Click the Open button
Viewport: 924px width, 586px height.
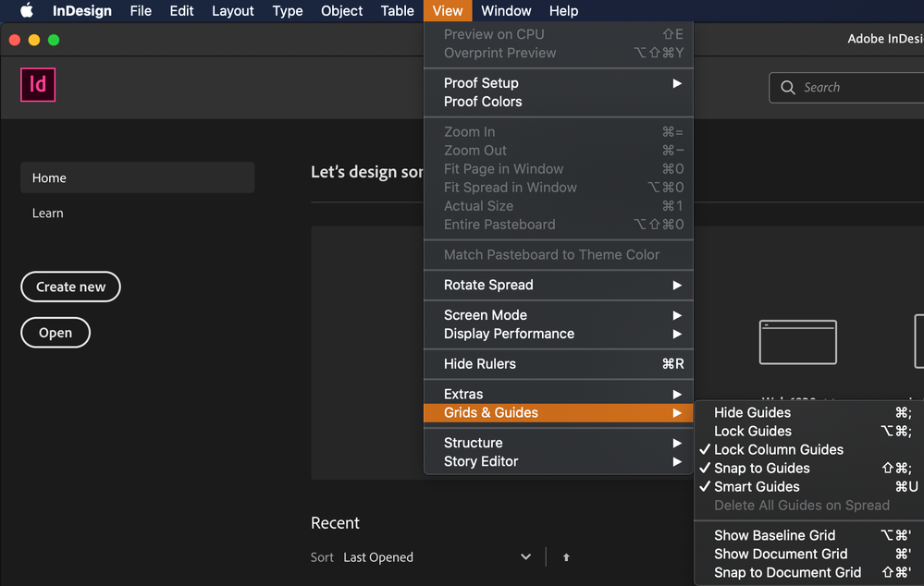[55, 333]
